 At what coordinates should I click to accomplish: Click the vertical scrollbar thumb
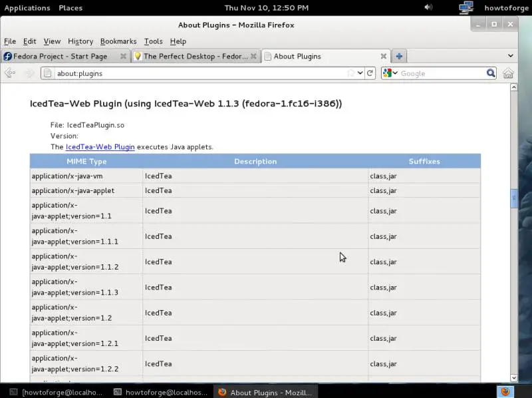tap(513, 198)
